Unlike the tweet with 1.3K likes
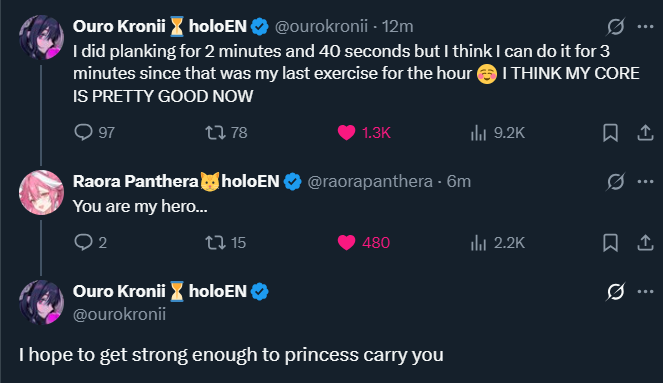Image resolution: width=663 pixels, height=383 pixels. click(x=346, y=133)
